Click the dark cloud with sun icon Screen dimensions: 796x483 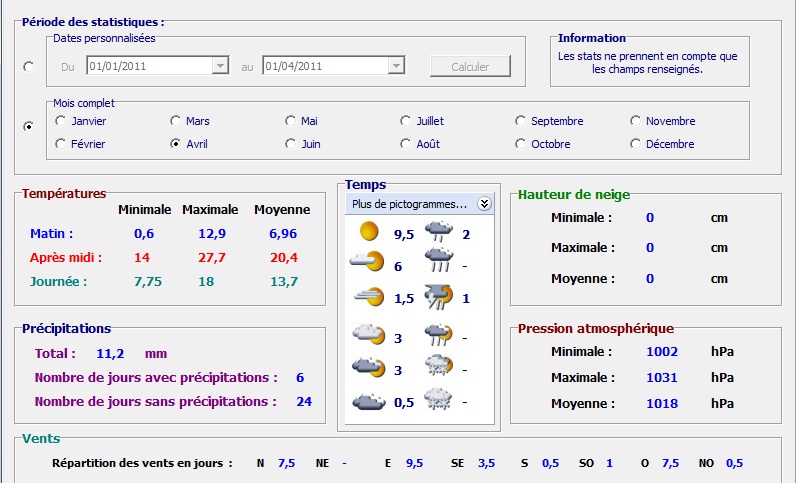tap(369, 366)
